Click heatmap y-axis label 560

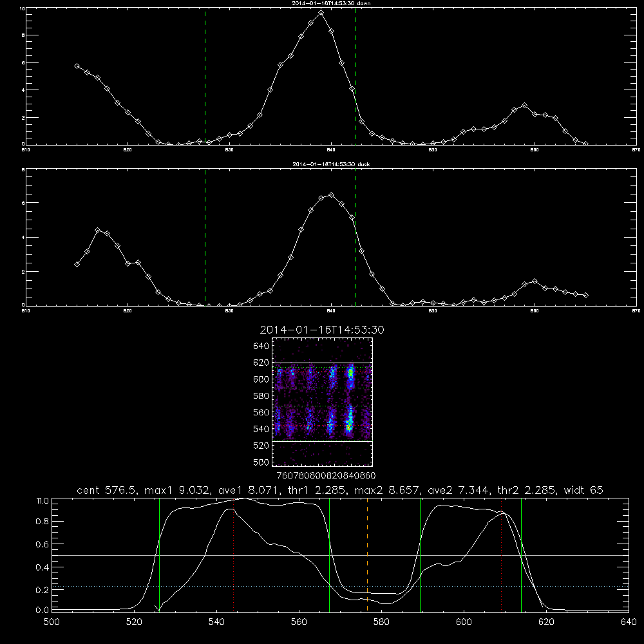[x=261, y=412]
